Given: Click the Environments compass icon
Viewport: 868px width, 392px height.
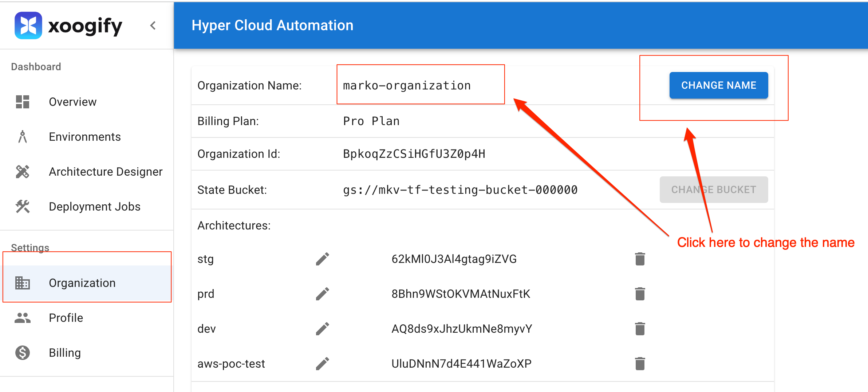Looking at the screenshot, I should click(x=23, y=137).
